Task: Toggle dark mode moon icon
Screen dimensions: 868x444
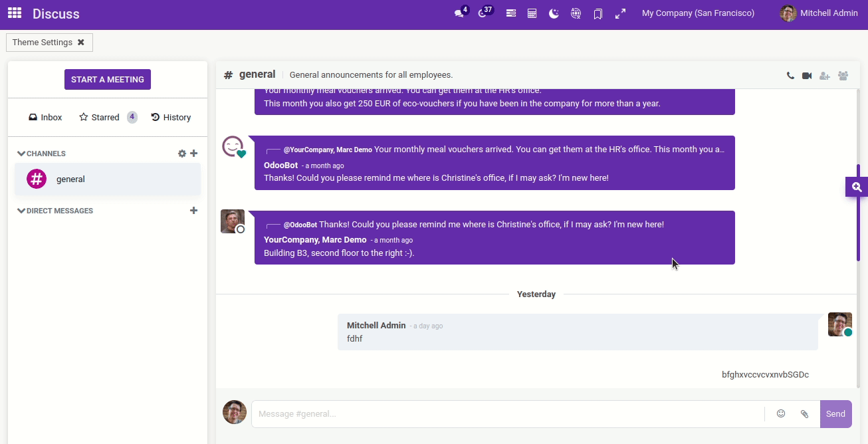Action: tap(554, 13)
